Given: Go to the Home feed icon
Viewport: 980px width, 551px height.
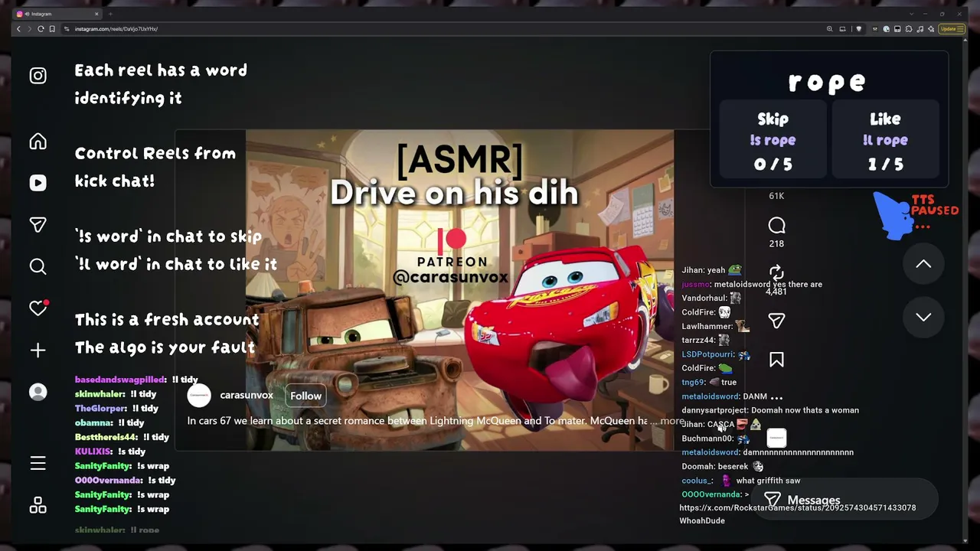Looking at the screenshot, I should (x=38, y=142).
